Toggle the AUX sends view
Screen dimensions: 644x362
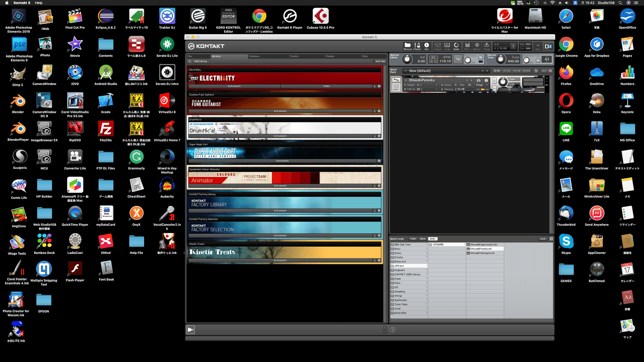[x=544, y=71]
